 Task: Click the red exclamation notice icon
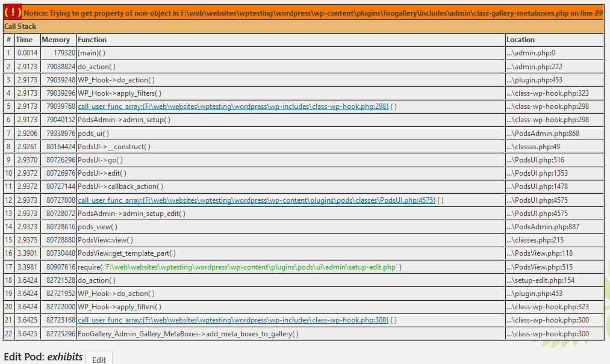[x=13, y=13]
